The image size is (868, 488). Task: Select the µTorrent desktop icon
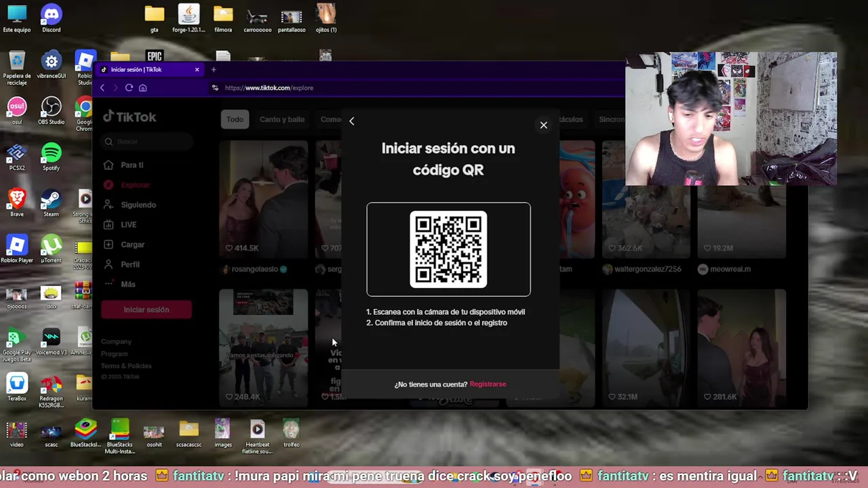52,249
